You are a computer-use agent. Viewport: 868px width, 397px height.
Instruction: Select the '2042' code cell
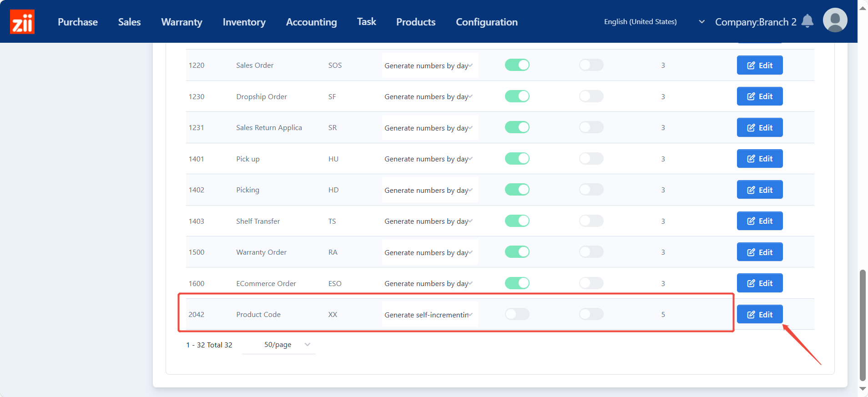click(x=197, y=314)
